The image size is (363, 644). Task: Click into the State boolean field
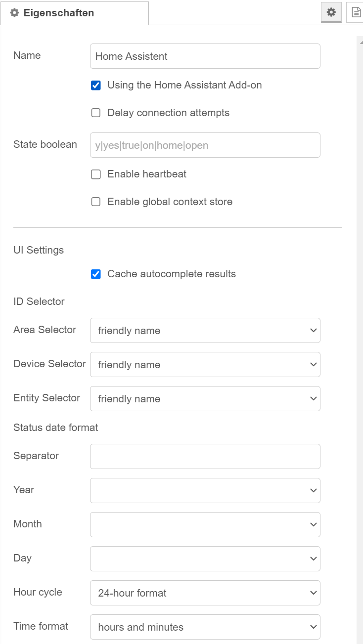click(205, 145)
